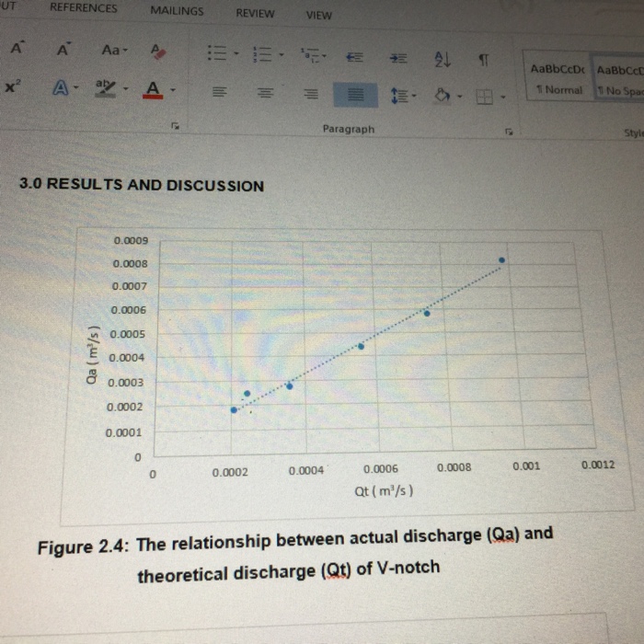Viewport: 644px width, 644px height.
Task: Open the Change Case dropdown
Action: 113,52
